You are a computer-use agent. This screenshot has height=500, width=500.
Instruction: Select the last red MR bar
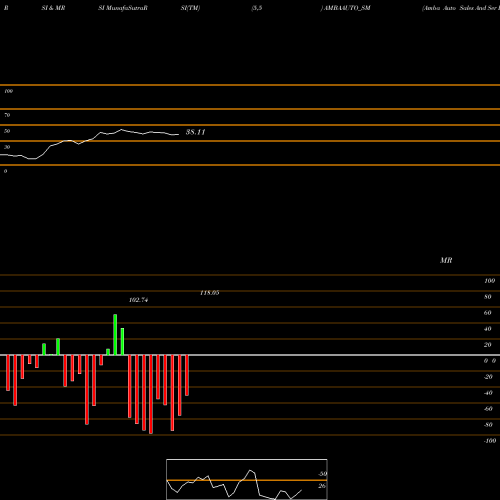[x=187, y=375]
